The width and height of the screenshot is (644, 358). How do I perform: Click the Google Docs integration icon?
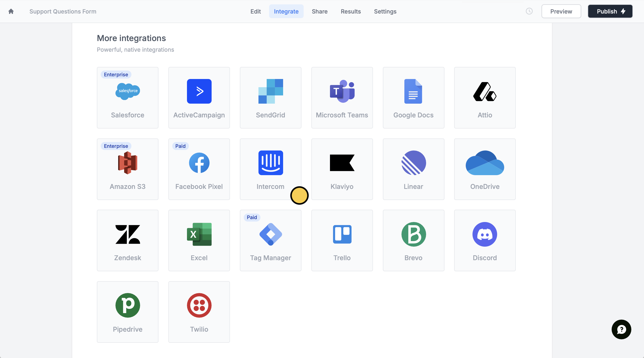point(413,92)
